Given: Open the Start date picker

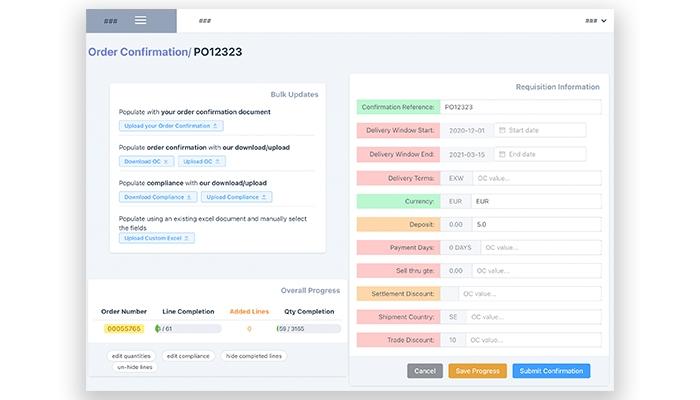Looking at the screenshot, I should tap(540, 130).
